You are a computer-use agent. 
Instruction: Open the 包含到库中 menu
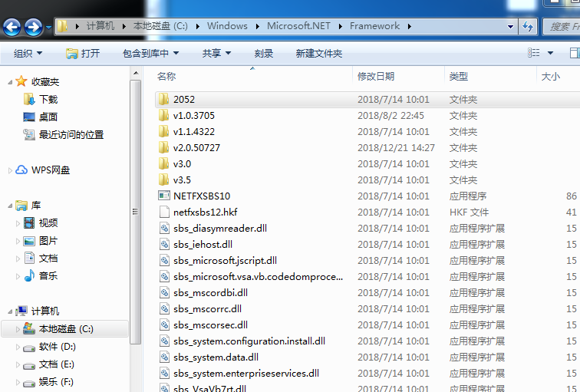[x=151, y=53]
